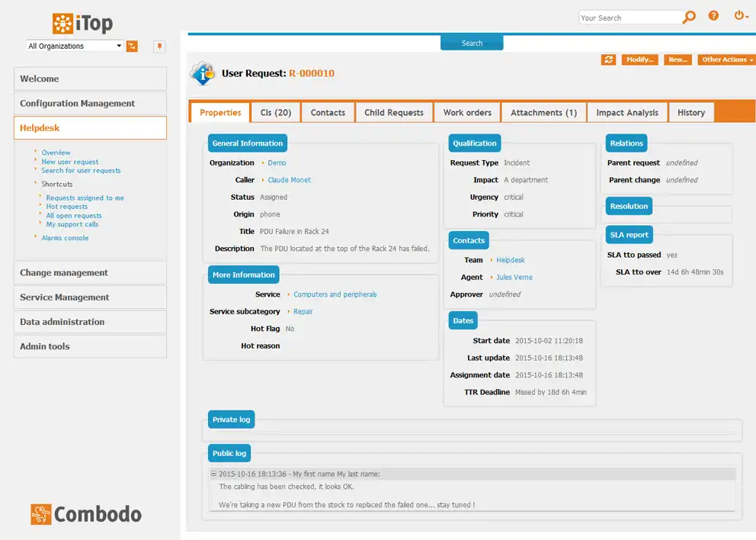
Task: Collapse the public log entry dated 2015-10-16
Action: 213,474
